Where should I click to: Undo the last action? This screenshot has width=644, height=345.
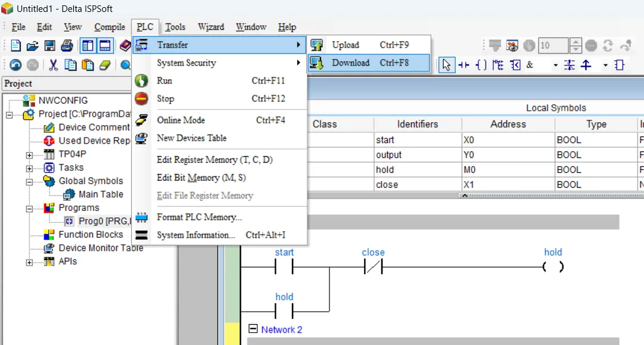click(15, 65)
